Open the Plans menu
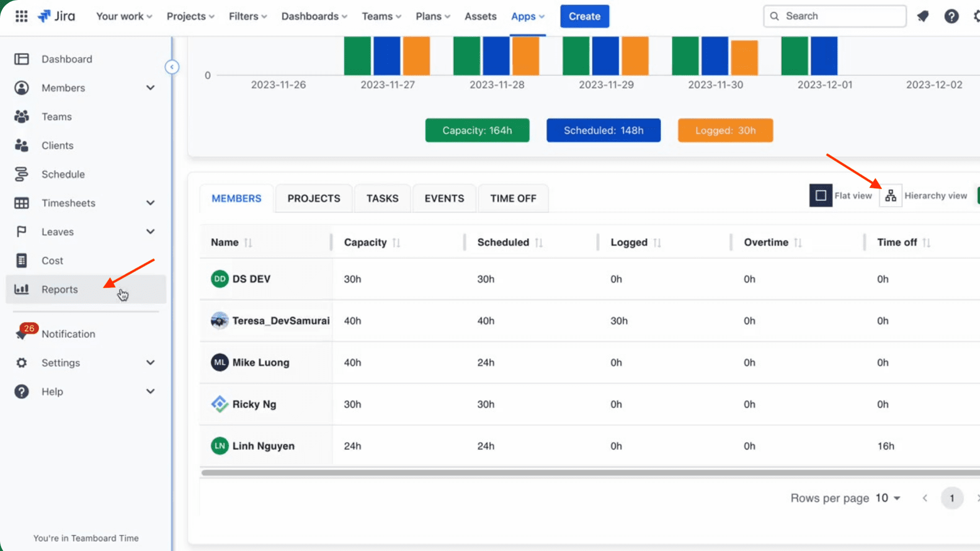The height and width of the screenshot is (551, 980). 432,16
